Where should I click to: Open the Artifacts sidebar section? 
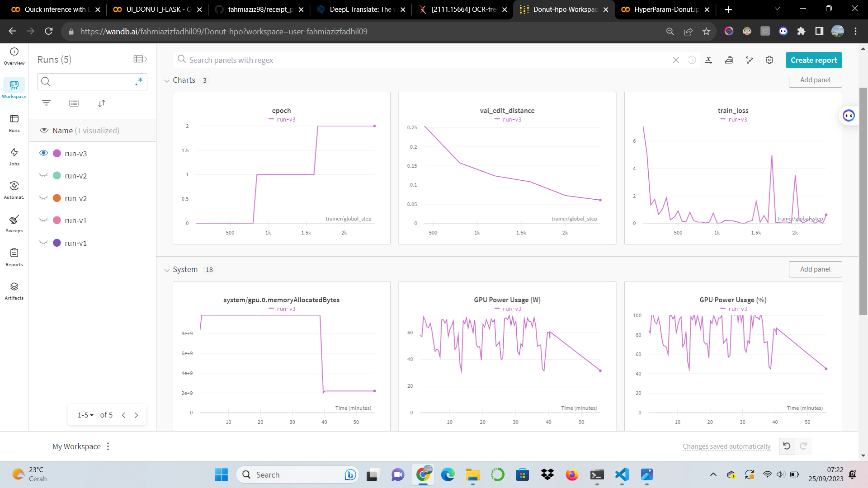(x=14, y=291)
